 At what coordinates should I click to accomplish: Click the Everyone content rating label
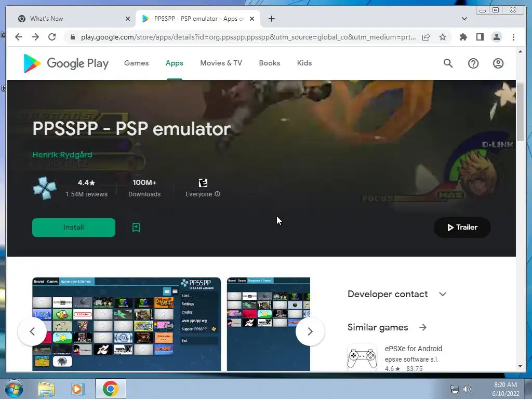tap(199, 194)
